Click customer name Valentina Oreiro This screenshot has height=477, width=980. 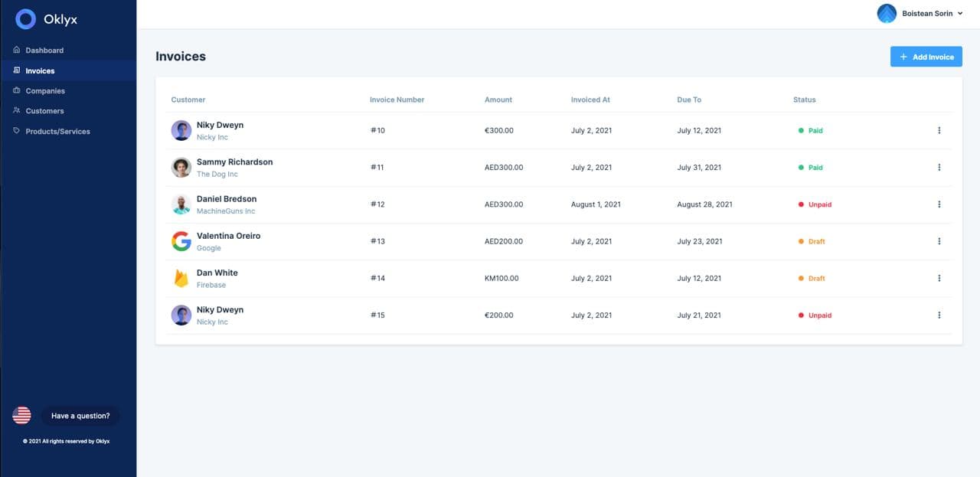click(x=228, y=236)
